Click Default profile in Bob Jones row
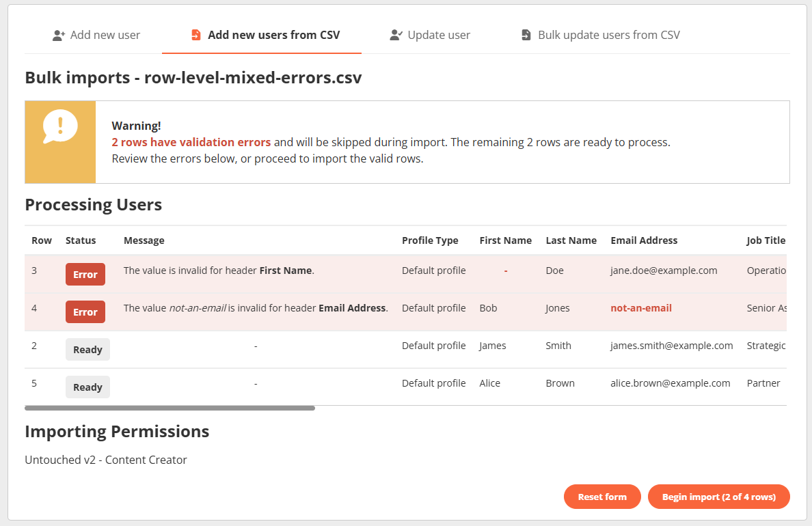Viewport: 812px width, 526px height. point(434,308)
